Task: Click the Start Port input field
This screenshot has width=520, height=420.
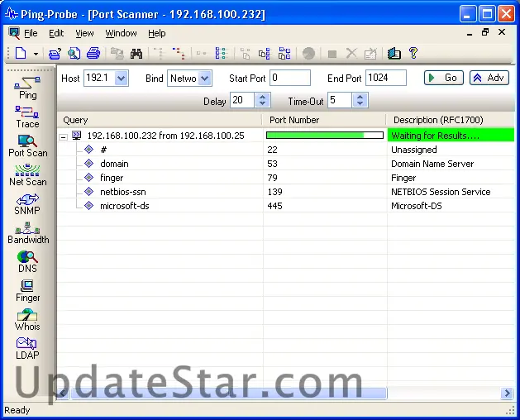Action: 290,78
